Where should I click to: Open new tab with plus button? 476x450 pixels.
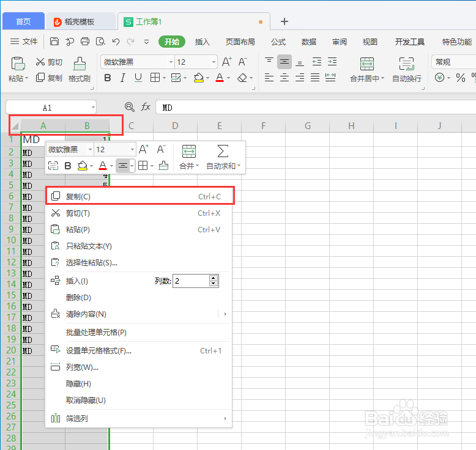[x=284, y=21]
